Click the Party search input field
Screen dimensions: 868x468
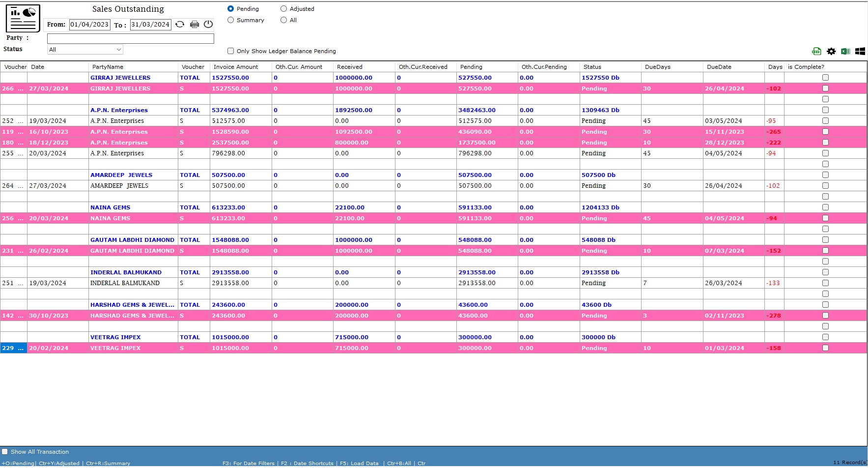[131, 38]
